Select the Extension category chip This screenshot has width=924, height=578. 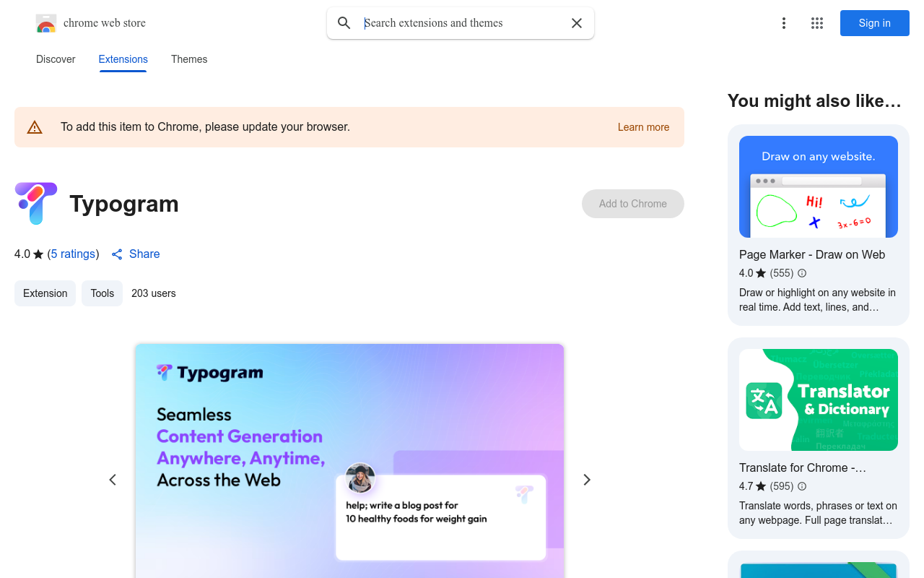tap(45, 293)
